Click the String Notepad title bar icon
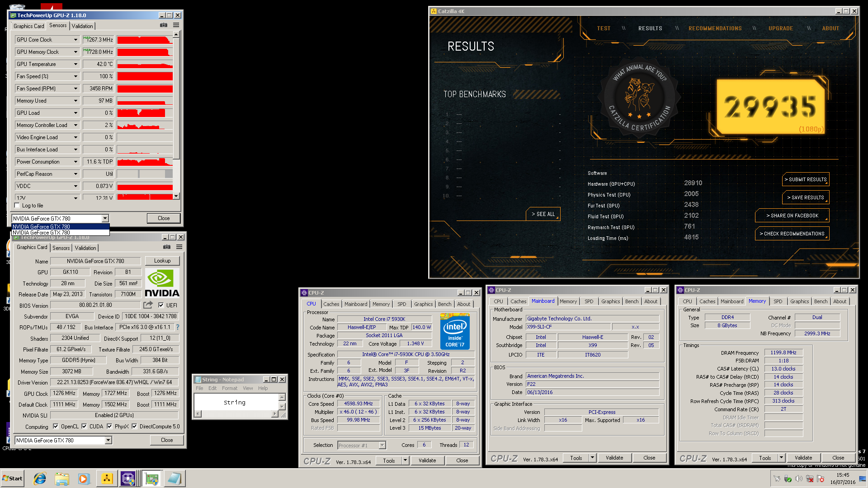Image resolution: width=868 pixels, height=488 pixels. [x=198, y=380]
